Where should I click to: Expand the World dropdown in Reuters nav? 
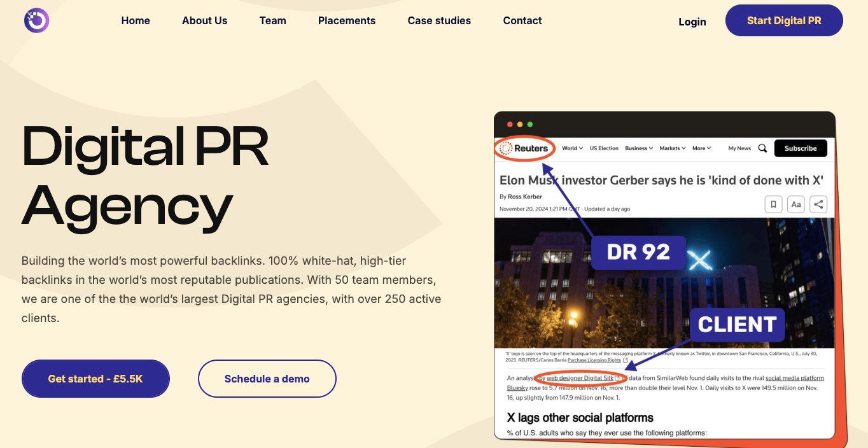tap(572, 148)
